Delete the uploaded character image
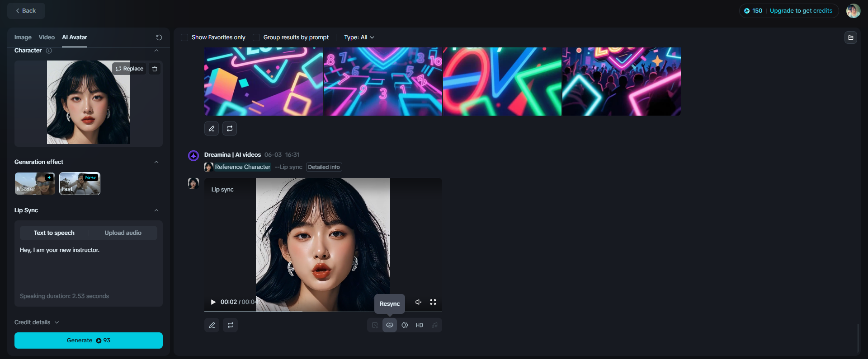Screen dimensions: 868x359 (155, 69)
